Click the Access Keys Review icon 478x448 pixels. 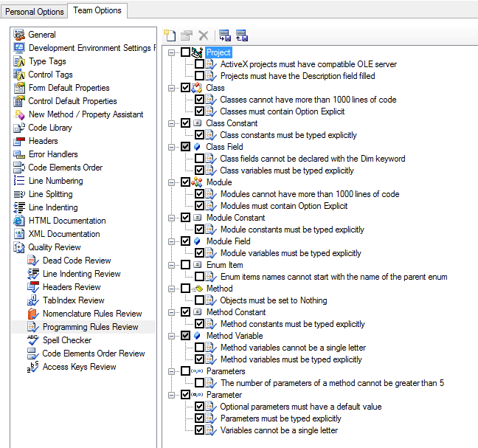pos(33,367)
